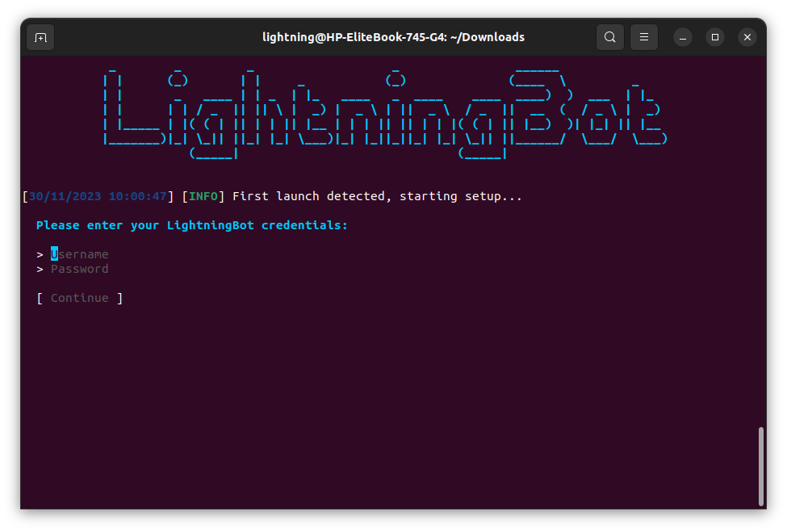Viewport: 787px width, 532px height.
Task: Click the Password input field
Action: point(79,268)
